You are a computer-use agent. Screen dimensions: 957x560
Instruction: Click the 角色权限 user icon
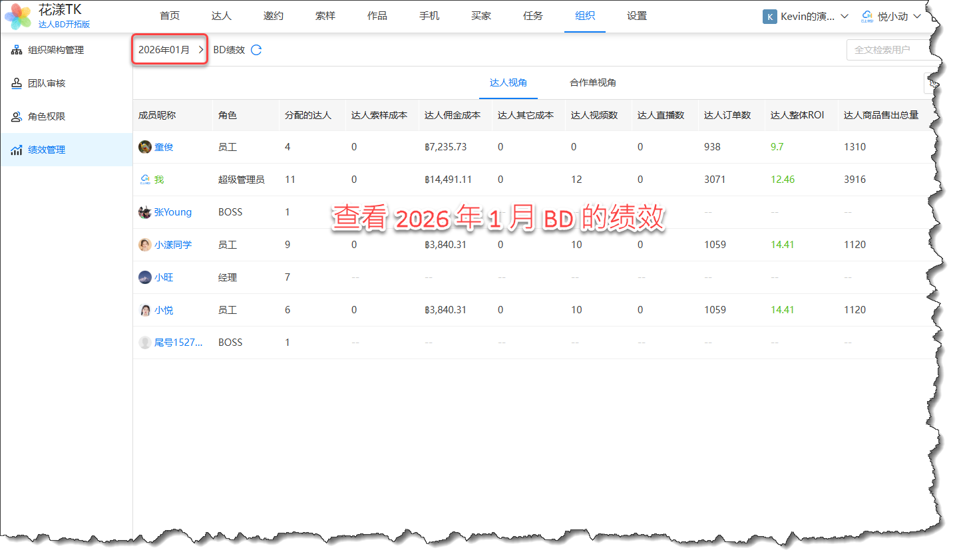pyautogui.click(x=17, y=116)
